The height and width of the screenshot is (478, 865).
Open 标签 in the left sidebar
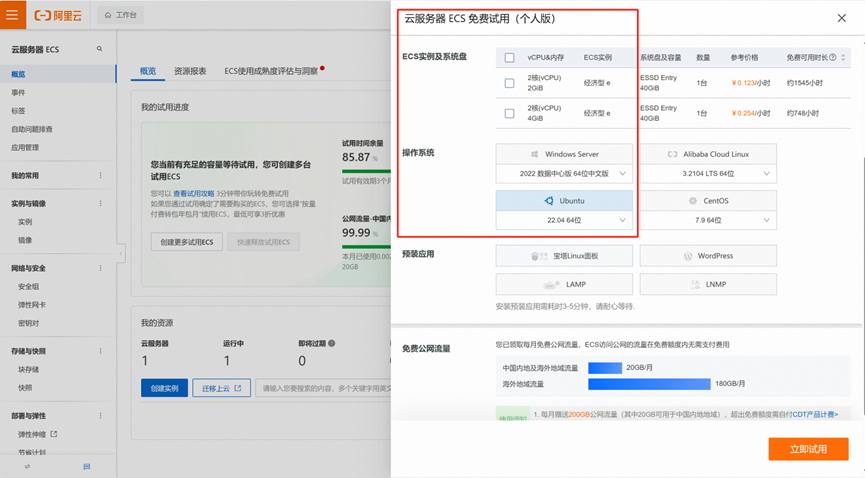coord(18,110)
